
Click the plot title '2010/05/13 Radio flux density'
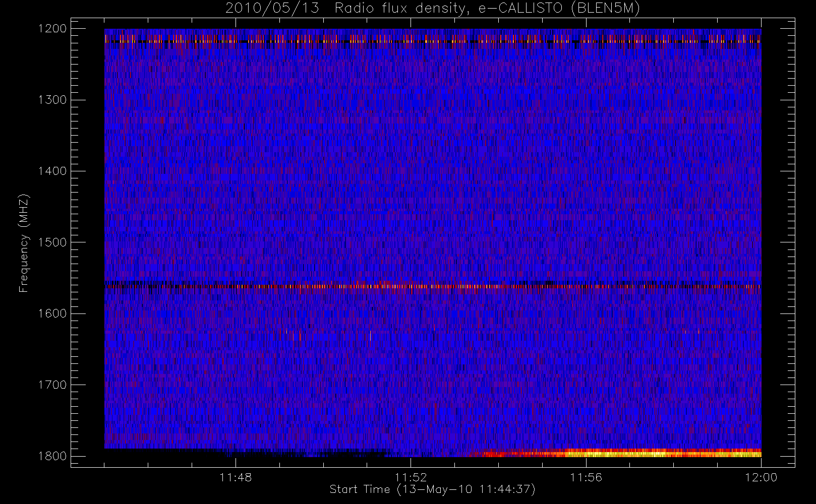[x=433, y=9]
